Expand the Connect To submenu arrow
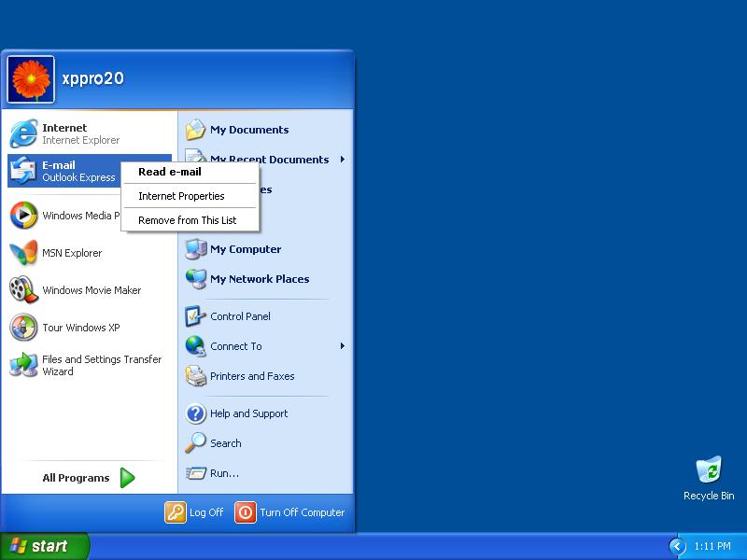Screen dimensions: 747x560 point(342,346)
